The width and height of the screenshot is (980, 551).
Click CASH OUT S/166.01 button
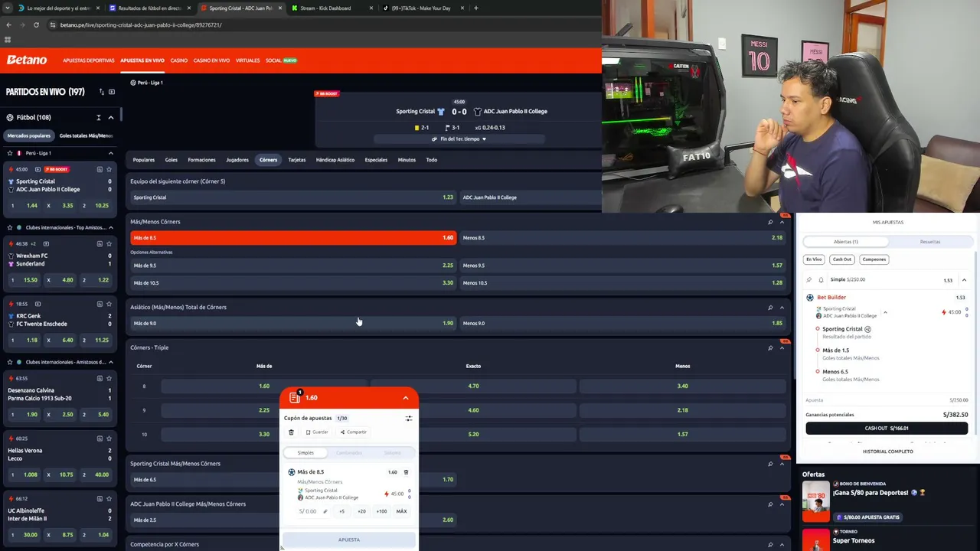pos(887,429)
